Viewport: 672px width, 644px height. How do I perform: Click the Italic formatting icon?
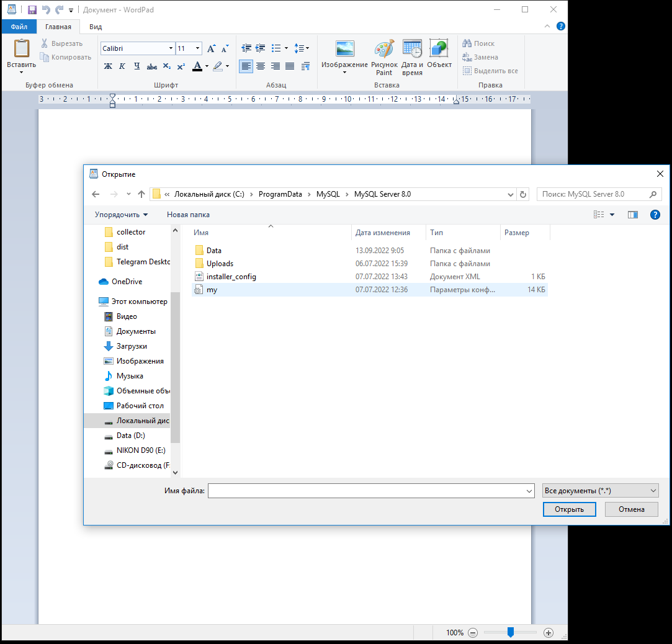click(x=122, y=66)
